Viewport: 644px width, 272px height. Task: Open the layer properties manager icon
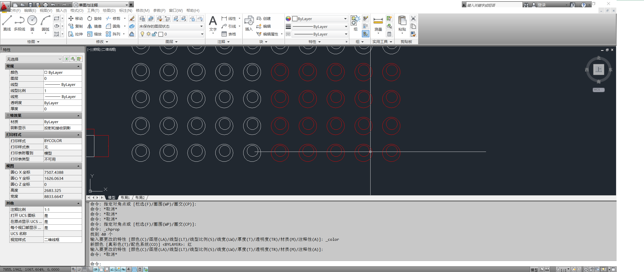142,19
